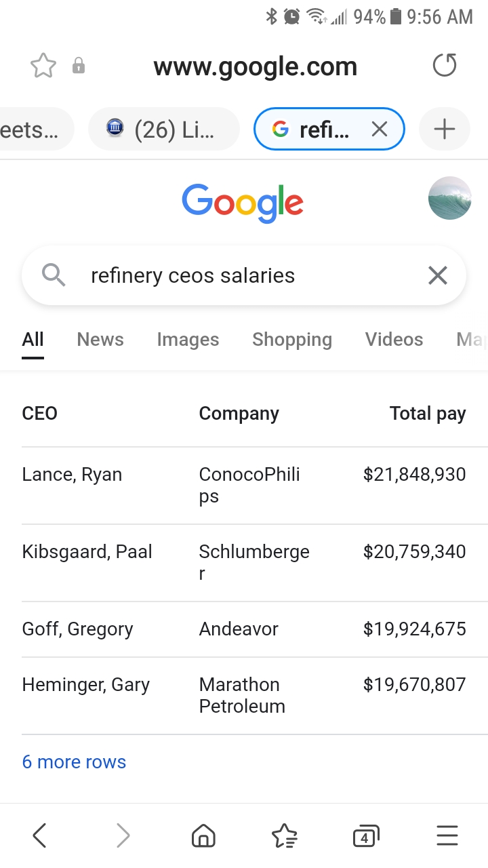This screenshot has height=868, width=488.
Task: Open the browser hamburger menu
Action: pos(447,835)
